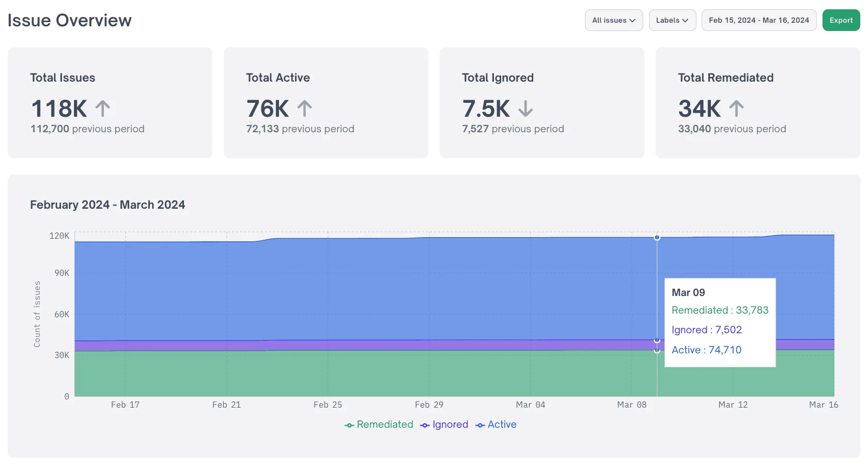Expand the Labels dropdown
868x465 pixels.
(672, 20)
